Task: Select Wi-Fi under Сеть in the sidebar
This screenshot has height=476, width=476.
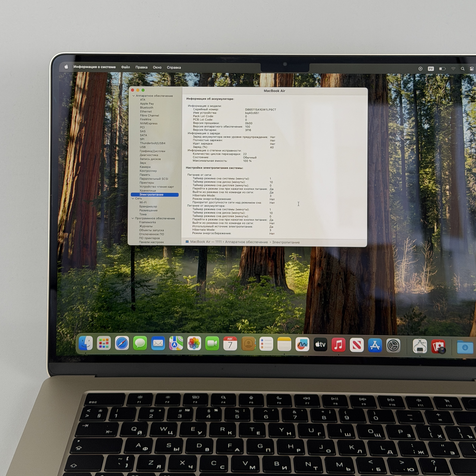Action: coord(143,202)
